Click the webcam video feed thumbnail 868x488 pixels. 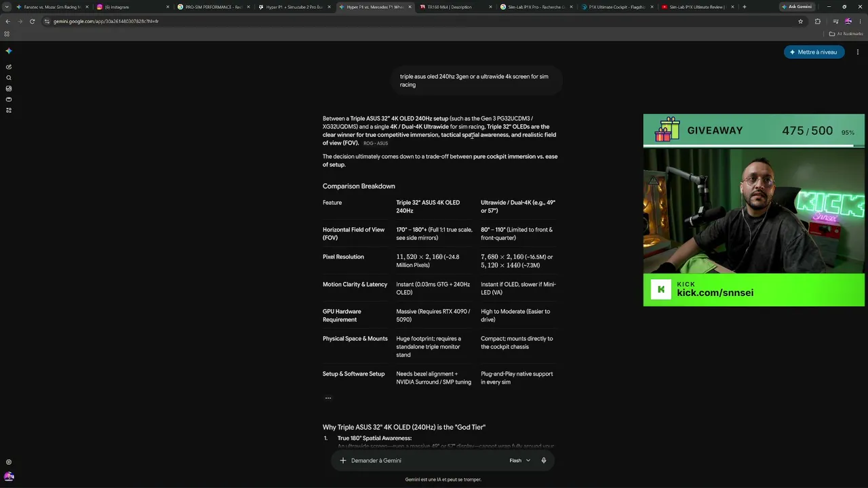[x=753, y=211]
